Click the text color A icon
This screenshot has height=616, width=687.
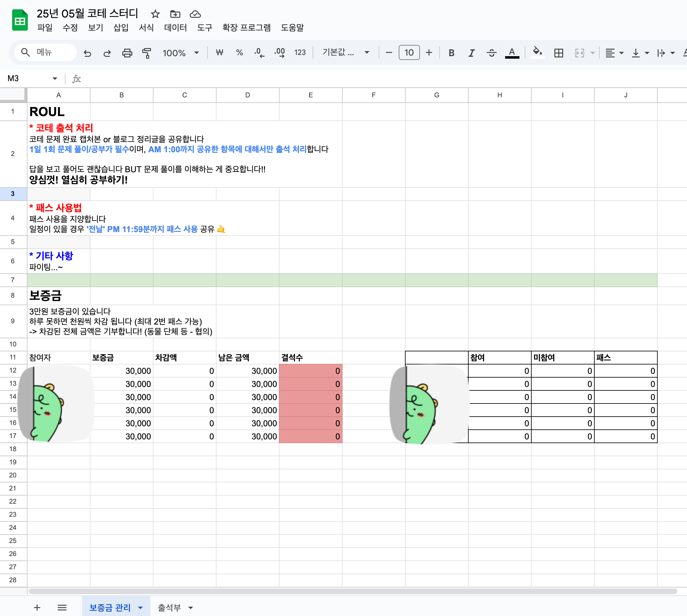click(x=512, y=53)
